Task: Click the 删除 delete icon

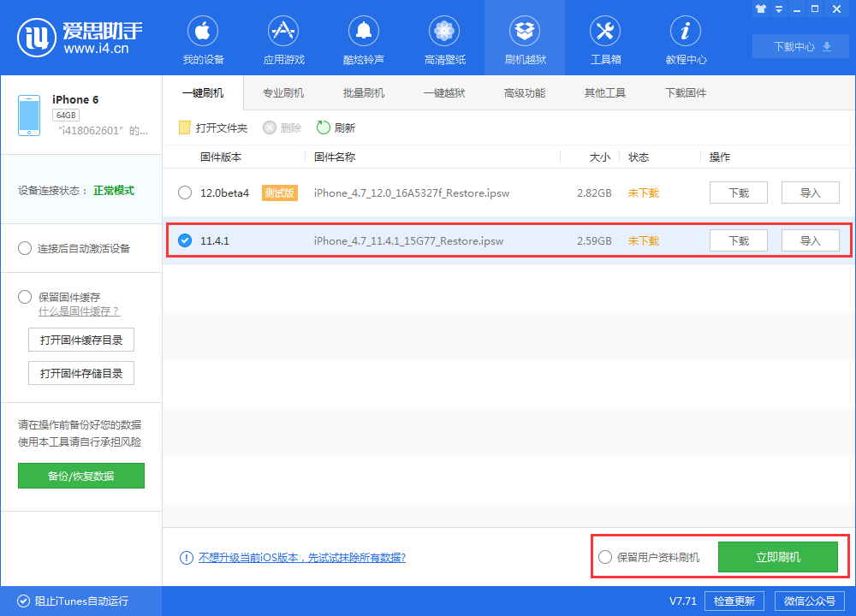Action: click(278, 127)
